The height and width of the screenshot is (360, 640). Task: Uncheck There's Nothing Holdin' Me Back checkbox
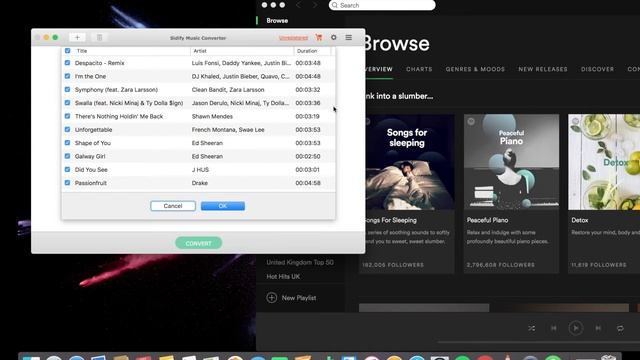coord(67,116)
